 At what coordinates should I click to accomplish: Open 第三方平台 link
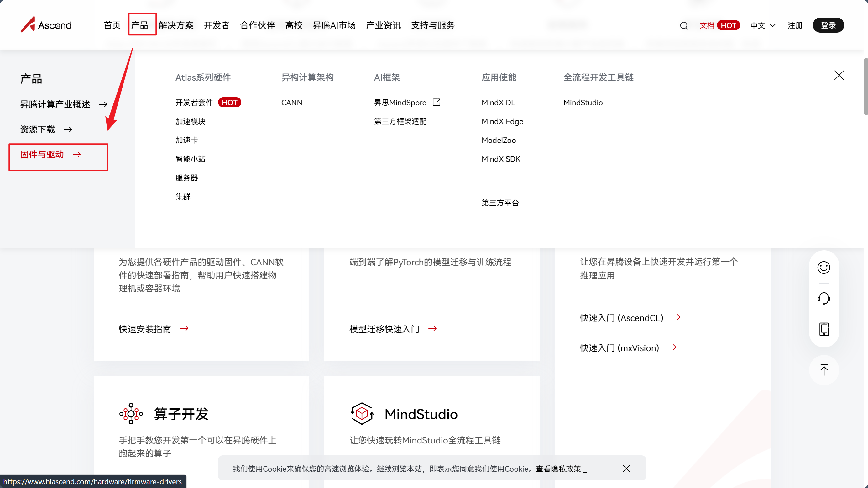500,203
